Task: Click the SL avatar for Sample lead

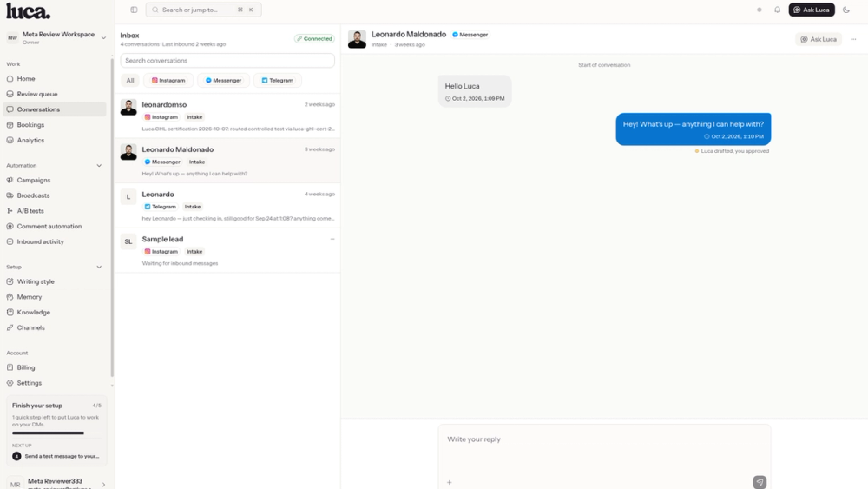Action: coord(128,241)
